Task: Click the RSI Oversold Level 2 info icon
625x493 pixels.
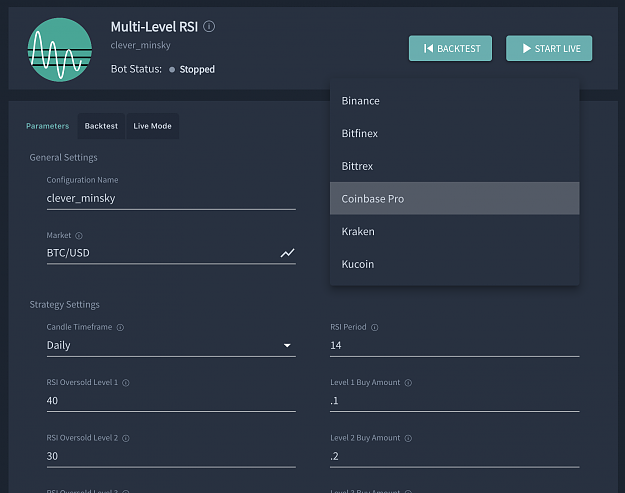Action: (126, 438)
